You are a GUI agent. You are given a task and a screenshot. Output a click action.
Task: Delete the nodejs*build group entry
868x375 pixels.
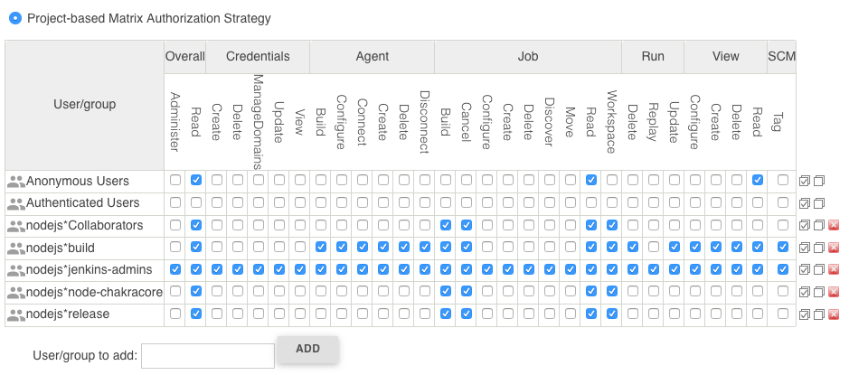pyautogui.click(x=834, y=248)
